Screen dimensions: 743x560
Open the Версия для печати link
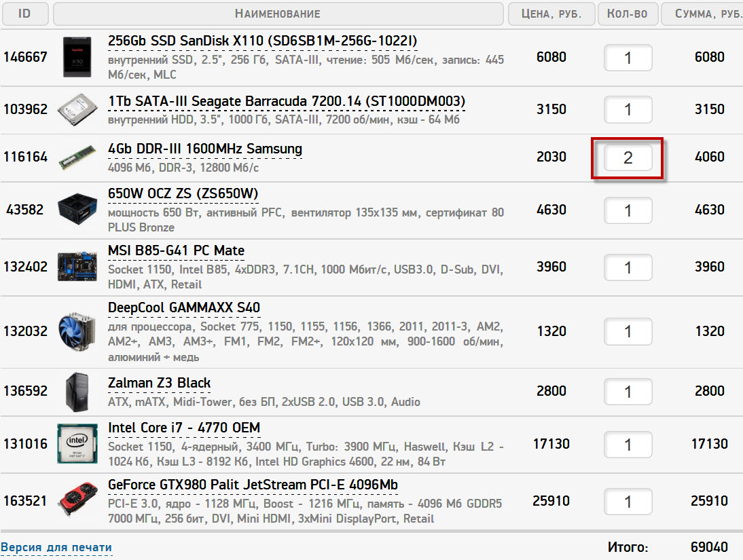(x=56, y=548)
